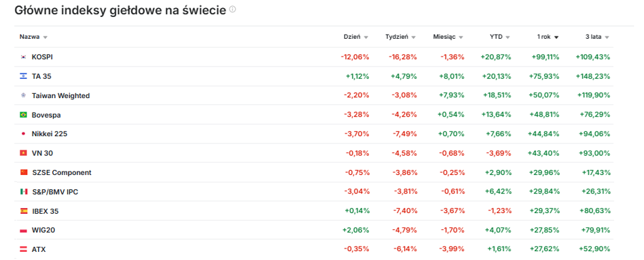Viewport: 644px width, 260px height.
Task: Sort by YTD column header
Action: (x=499, y=37)
